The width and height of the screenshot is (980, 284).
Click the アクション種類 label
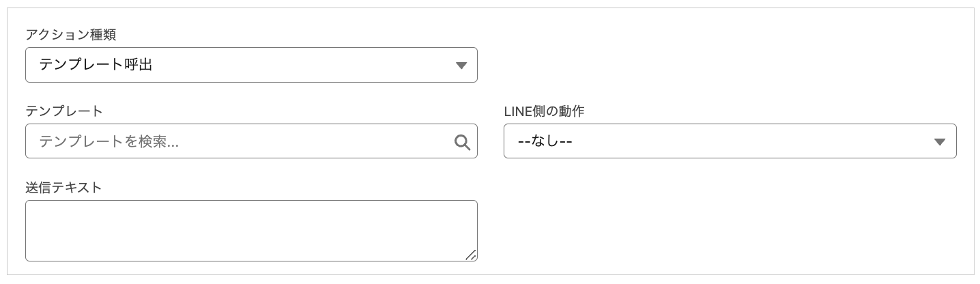click(x=70, y=35)
